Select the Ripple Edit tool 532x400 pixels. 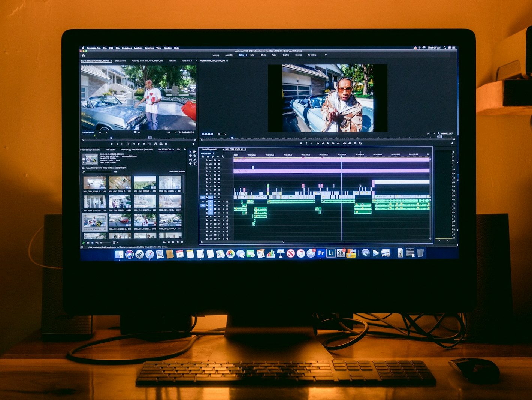[190, 156]
